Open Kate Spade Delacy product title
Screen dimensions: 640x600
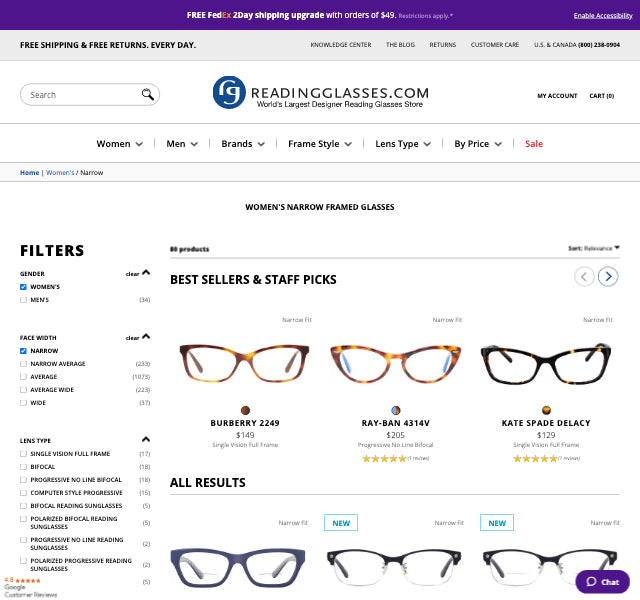[x=546, y=423]
